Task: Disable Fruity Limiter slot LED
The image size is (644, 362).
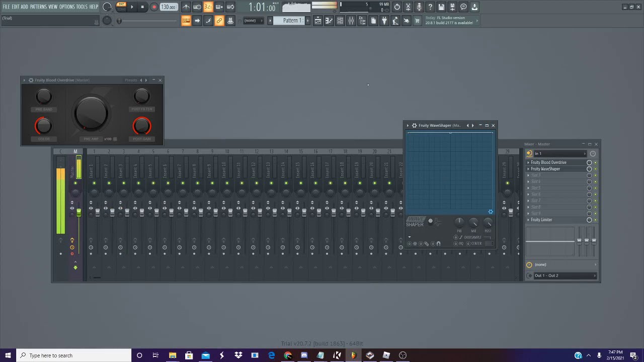Action: coord(595,220)
